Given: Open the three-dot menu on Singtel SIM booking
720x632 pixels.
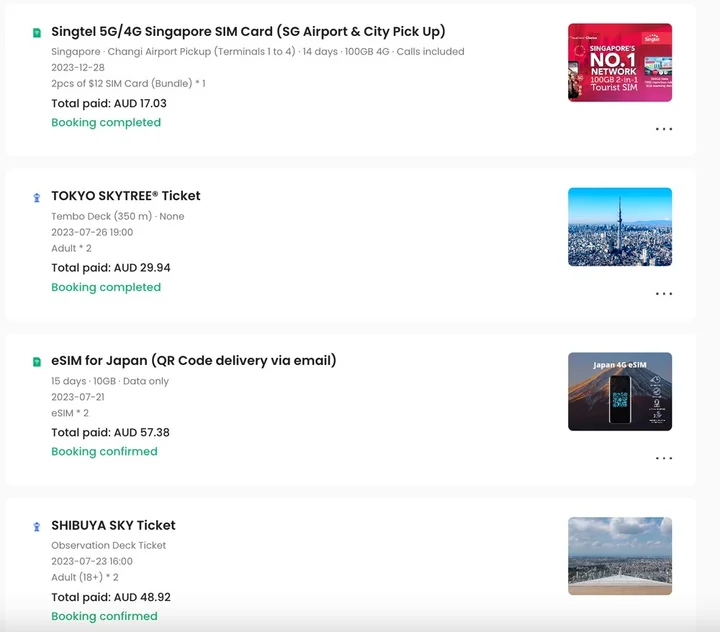Looking at the screenshot, I should point(663,129).
